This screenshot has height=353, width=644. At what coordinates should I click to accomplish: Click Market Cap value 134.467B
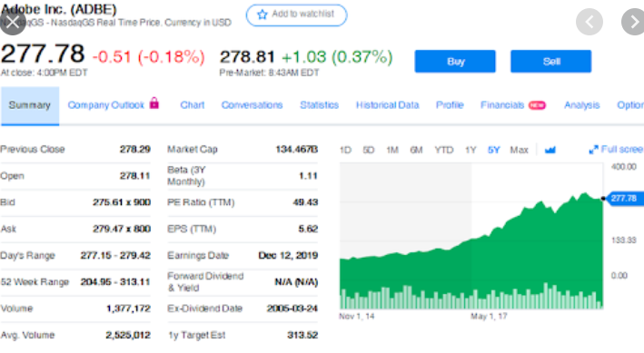click(296, 149)
